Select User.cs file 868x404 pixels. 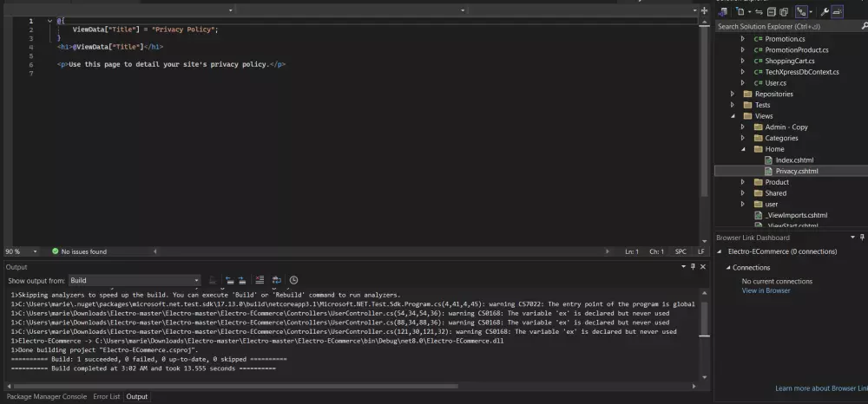pyautogui.click(x=775, y=83)
